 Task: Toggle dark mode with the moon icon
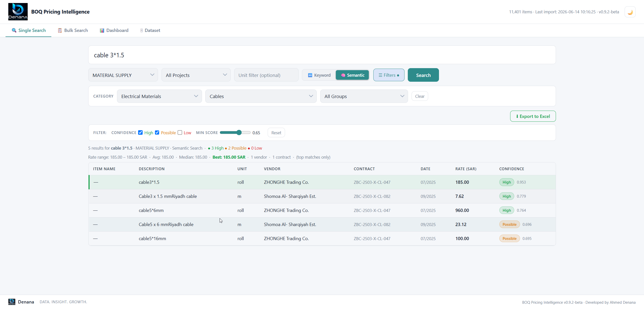pos(630,12)
